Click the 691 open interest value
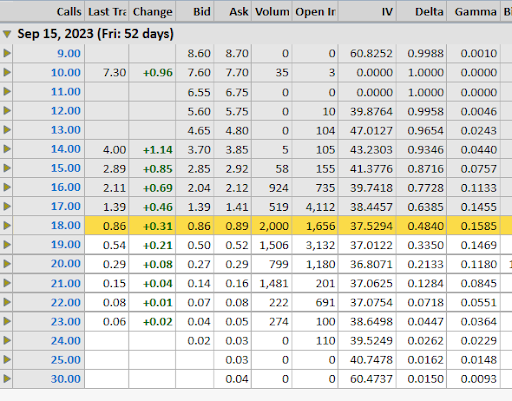 (x=325, y=302)
